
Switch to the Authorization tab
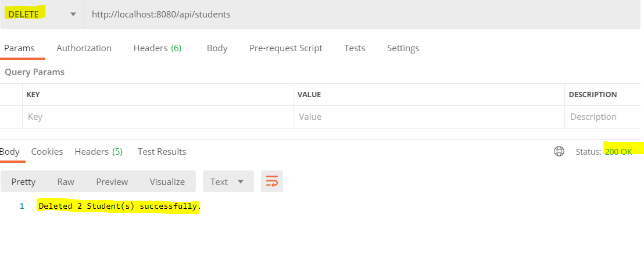[84, 48]
